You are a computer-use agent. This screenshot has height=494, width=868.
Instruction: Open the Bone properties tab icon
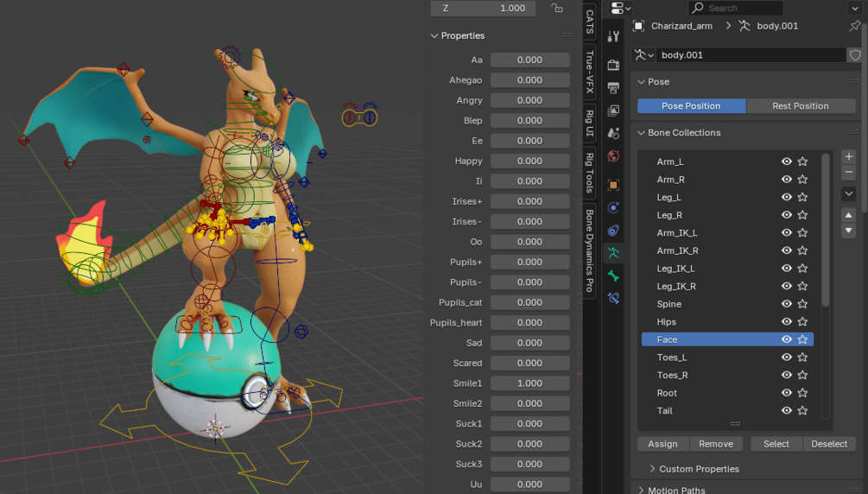pyautogui.click(x=613, y=275)
